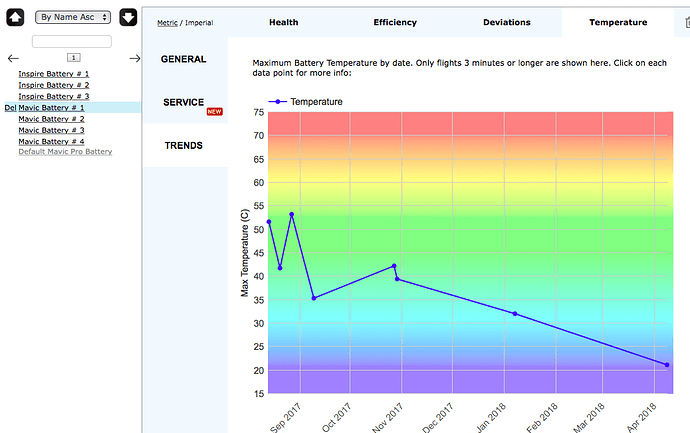Open Inspire Battery # 3
This screenshot has height=433, width=690.
point(54,96)
